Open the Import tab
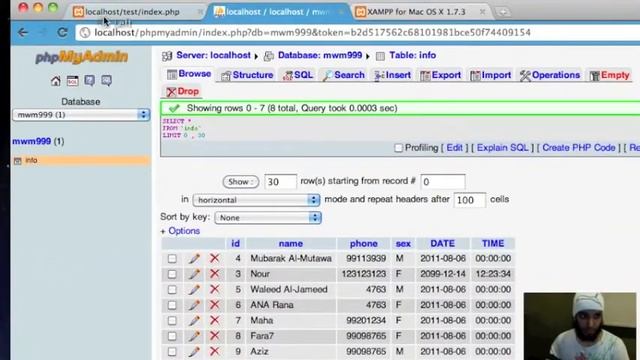640x360 pixels. (490, 75)
